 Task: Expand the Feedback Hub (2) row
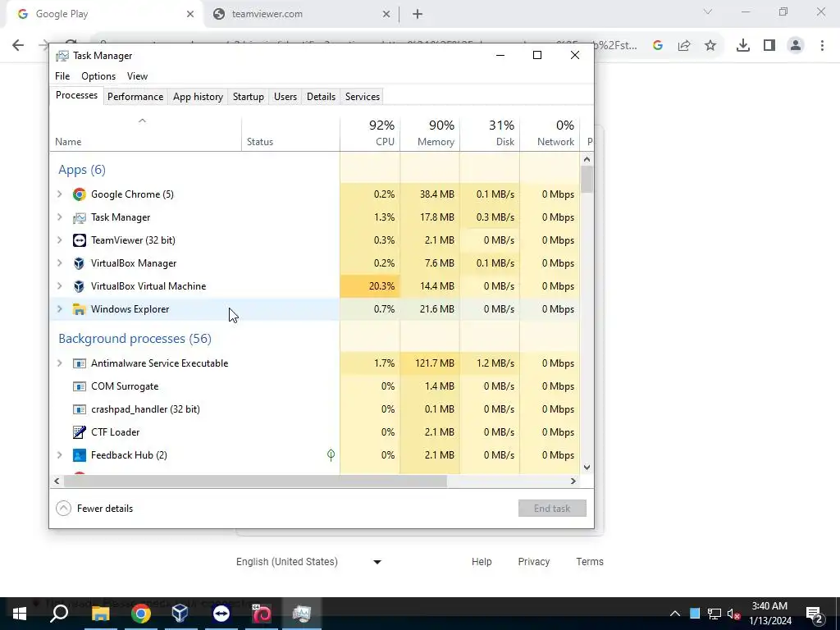[59, 455]
